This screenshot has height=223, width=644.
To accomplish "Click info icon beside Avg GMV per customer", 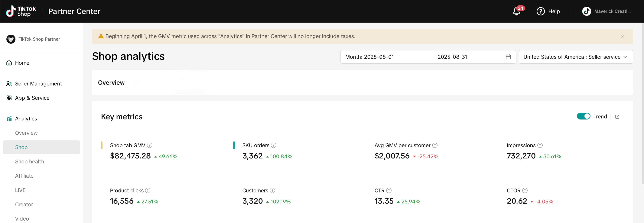I will (435, 145).
